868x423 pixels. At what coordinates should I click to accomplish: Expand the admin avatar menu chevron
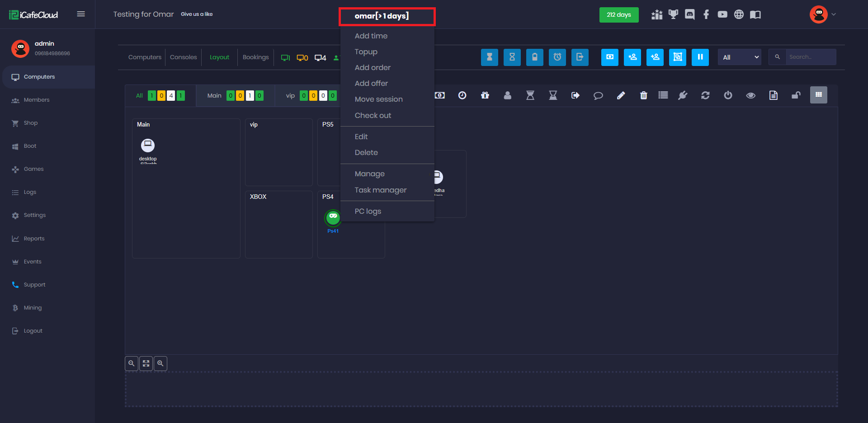[834, 14]
